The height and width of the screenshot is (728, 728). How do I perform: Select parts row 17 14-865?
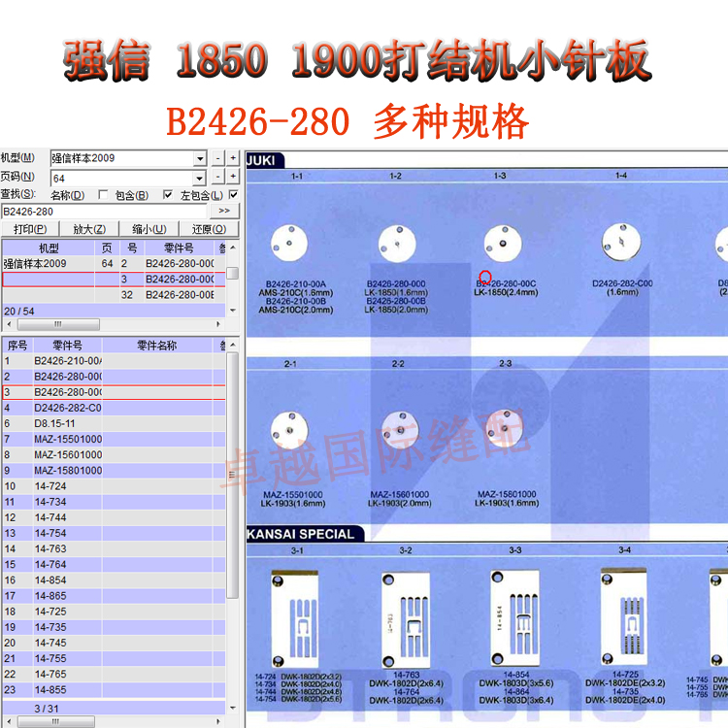pyautogui.click(x=114, y=596)
